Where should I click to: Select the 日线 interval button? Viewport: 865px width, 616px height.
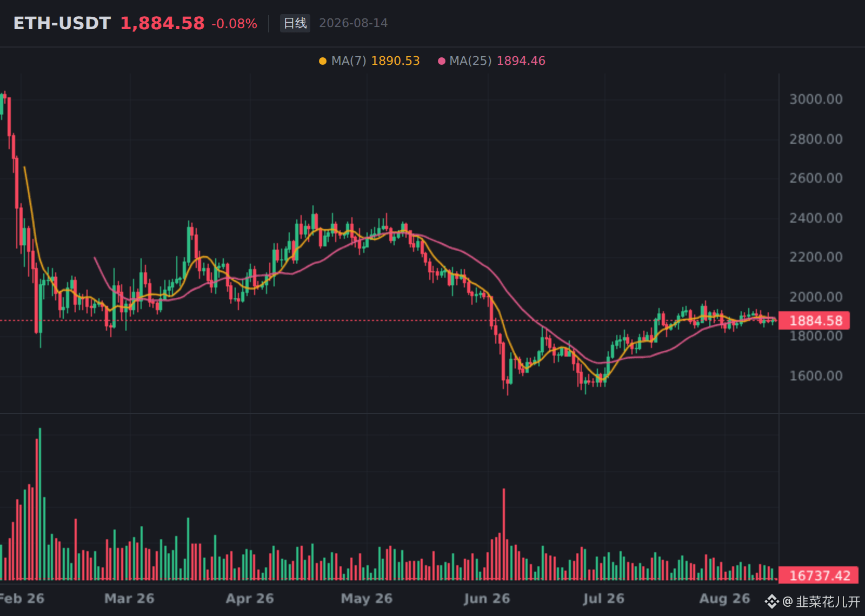pos(295,23)
